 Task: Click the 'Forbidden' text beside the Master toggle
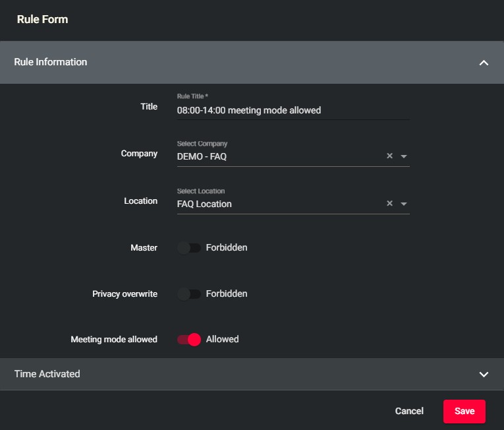227,248
